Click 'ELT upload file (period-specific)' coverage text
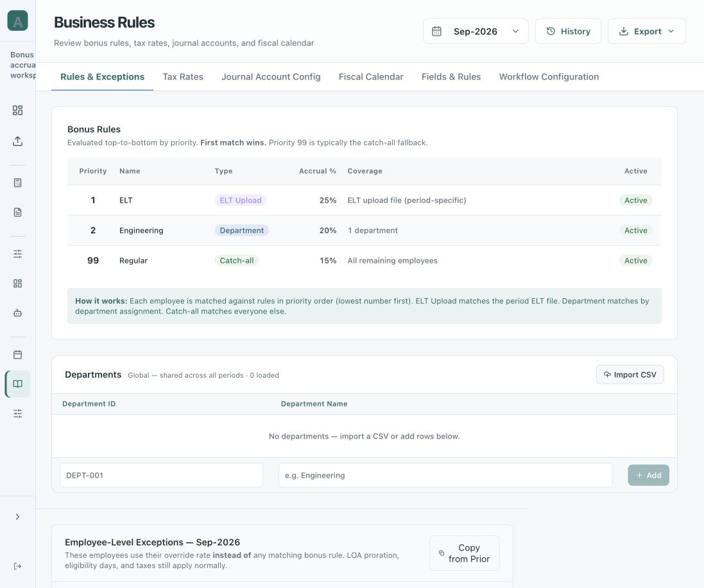This screenshot has width=704, height=588. (407, 200)
